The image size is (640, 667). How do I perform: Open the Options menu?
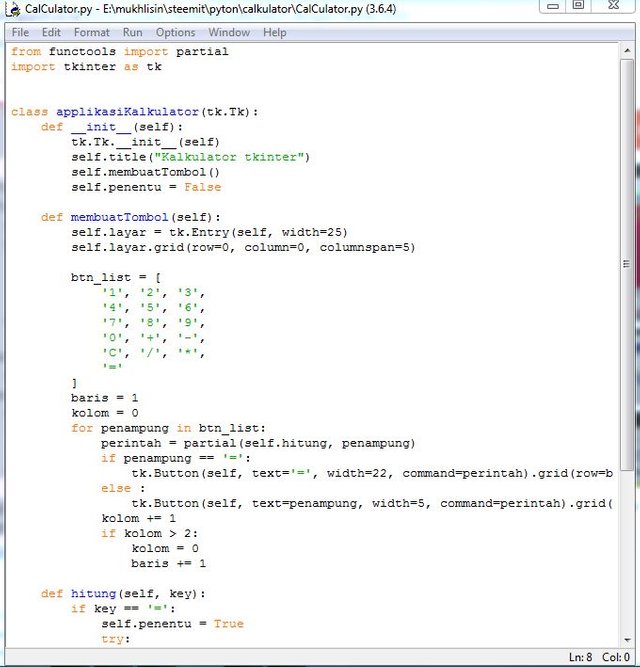(x=175, y=32)
